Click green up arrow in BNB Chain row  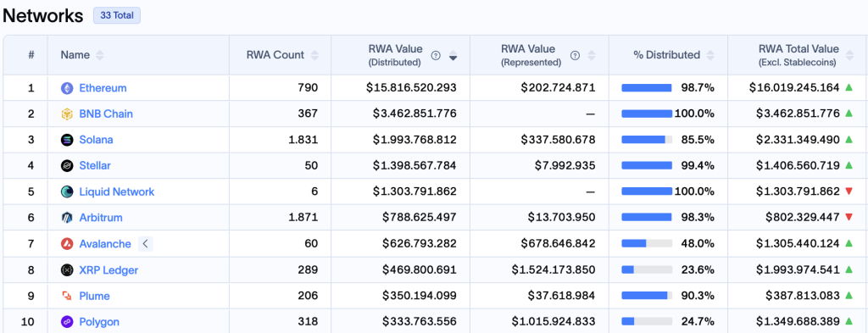tap(849, 114)
